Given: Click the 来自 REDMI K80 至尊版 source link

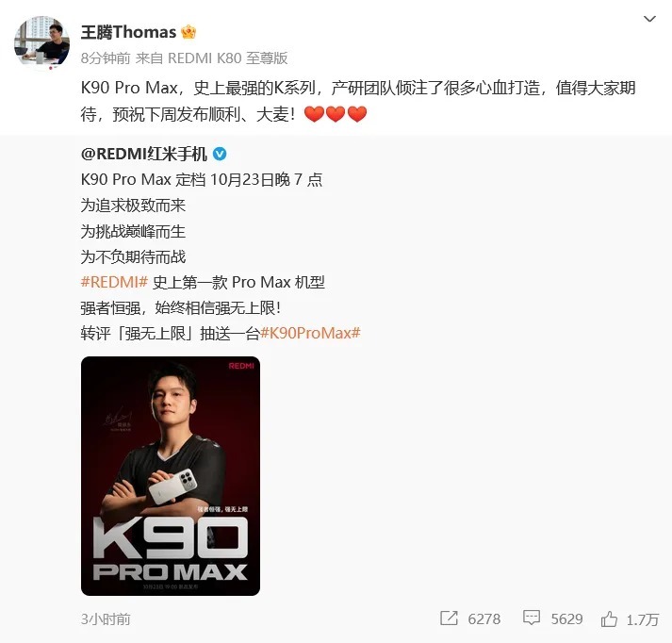Looking at the screenshot, I should click(x=211, y=58).
